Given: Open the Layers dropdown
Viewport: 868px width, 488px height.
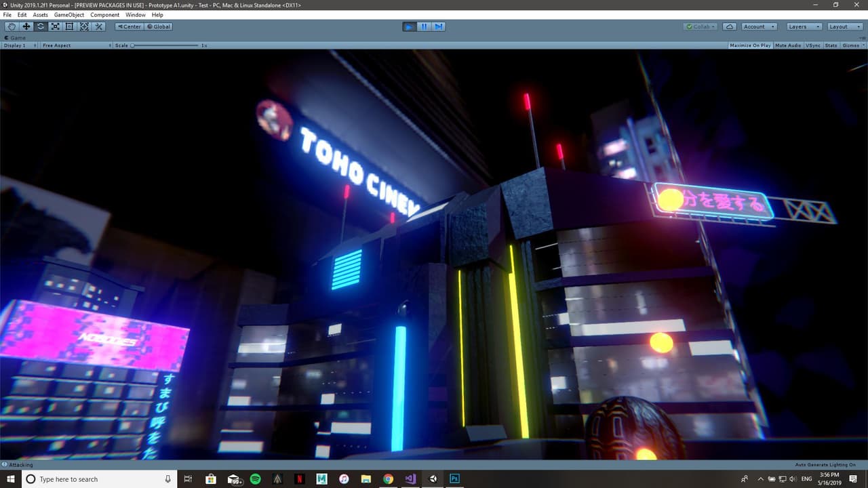Looking at the screenshot, I should [x=804, y=26].
